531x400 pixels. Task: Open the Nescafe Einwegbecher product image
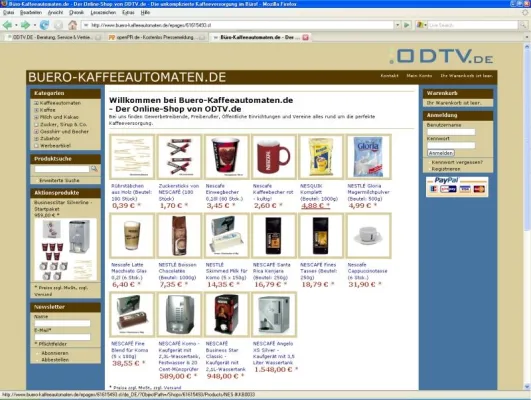227,157
